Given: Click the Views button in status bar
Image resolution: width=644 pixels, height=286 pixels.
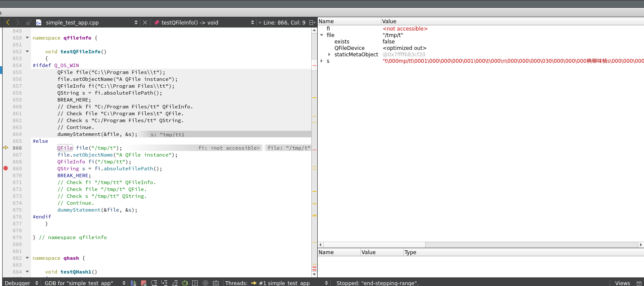Looking at the screenshot, I should click(x=622, y=283).
